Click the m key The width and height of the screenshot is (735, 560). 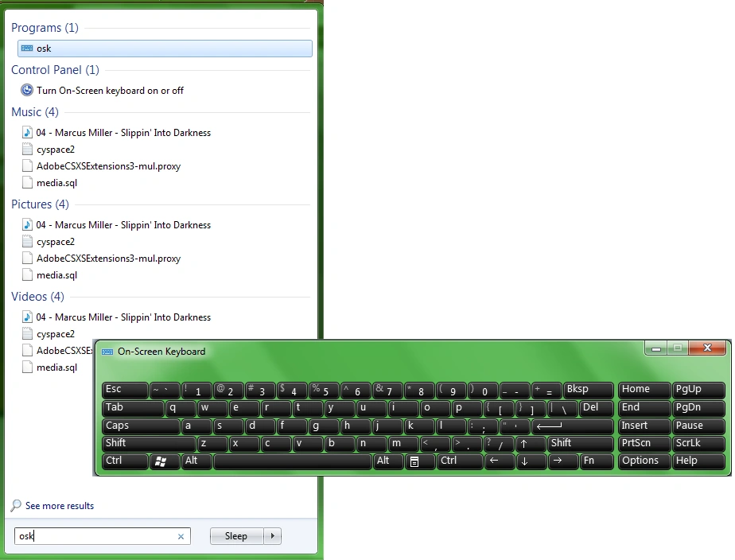tap(403, 444)
